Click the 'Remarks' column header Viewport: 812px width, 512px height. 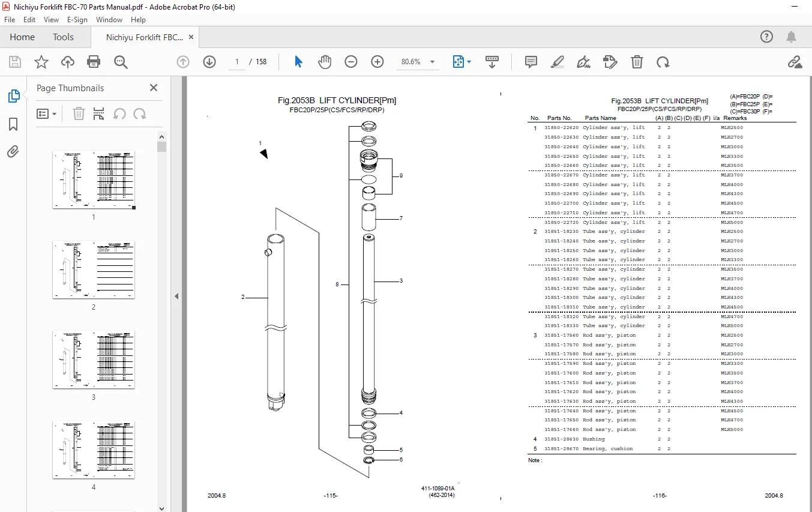(735, 118)
